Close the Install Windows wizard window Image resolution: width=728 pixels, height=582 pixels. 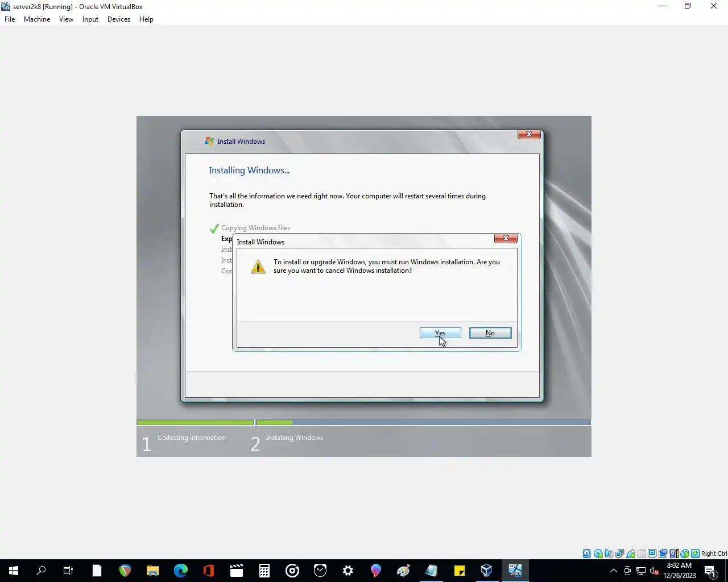[x=529, y=134]
